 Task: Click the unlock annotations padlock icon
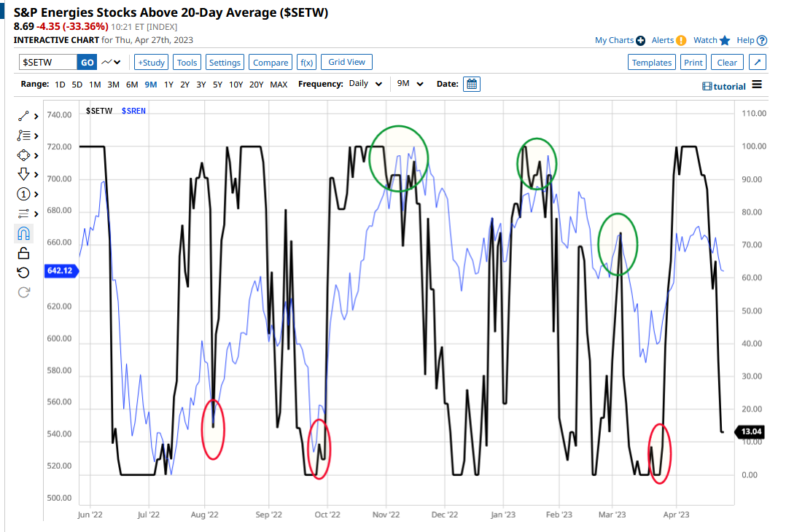pyautogui.click(x=23, y=252)
